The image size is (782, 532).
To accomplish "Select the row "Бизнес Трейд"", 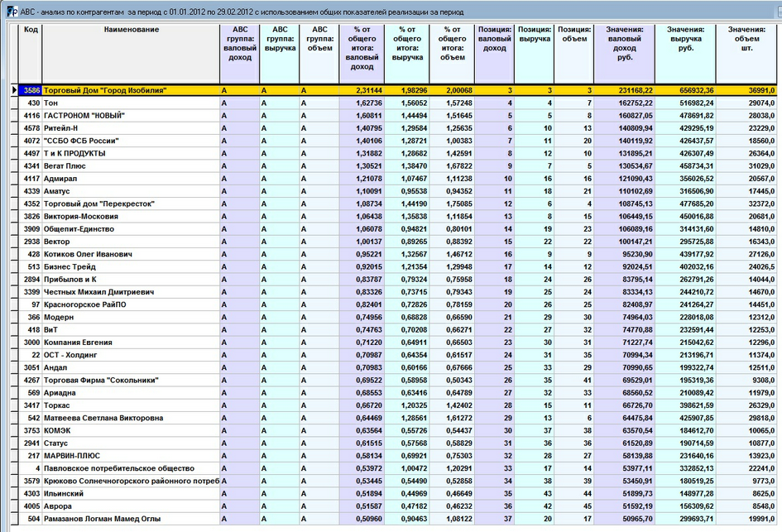I will tap(397, 266).
